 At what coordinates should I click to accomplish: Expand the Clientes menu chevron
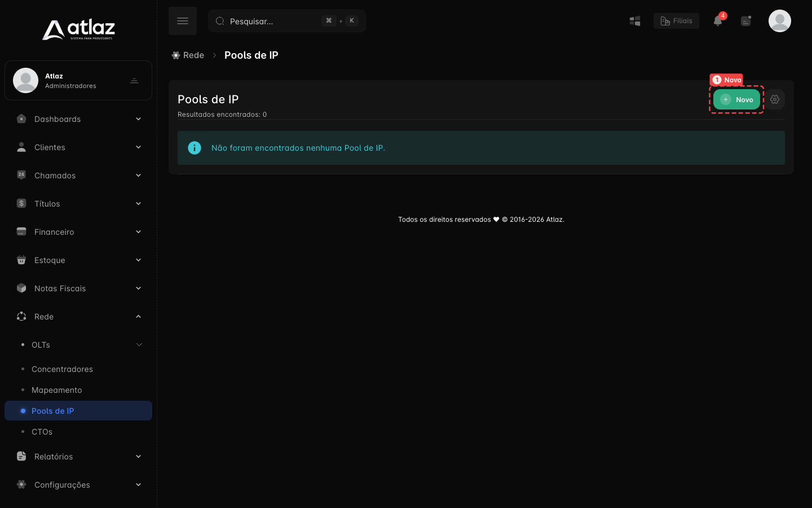138,147
